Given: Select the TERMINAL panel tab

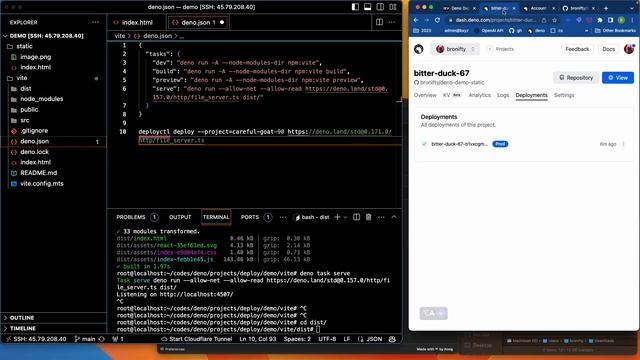Looking at the screenshot, I should click(216, 217).
